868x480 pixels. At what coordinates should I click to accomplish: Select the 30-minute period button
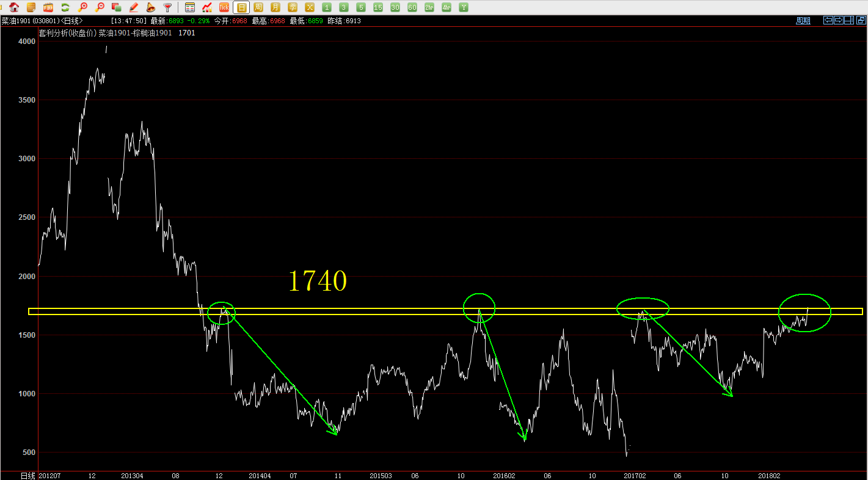tap(395, 7)
